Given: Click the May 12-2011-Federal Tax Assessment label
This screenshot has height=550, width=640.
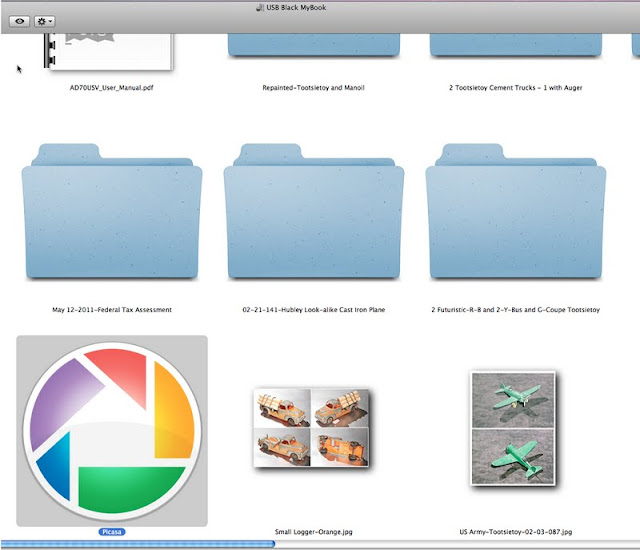Looking at the screenshot, I should click(x=112, y=310).
